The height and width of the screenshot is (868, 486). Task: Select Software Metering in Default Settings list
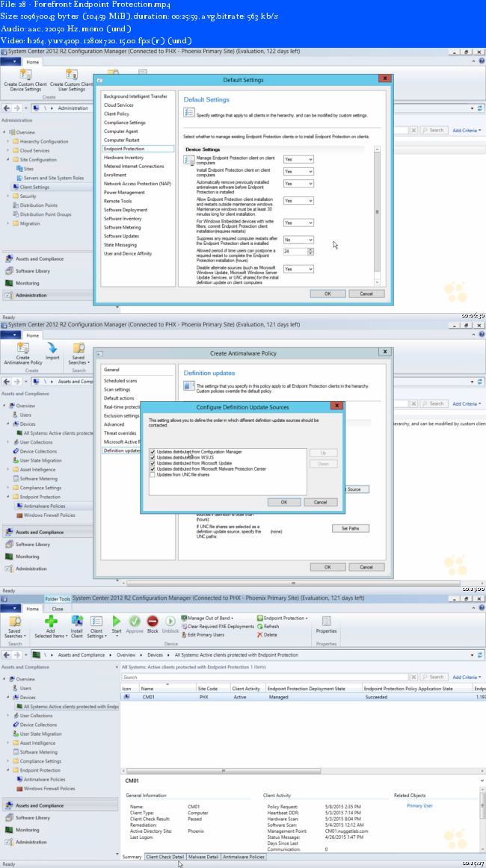pyautogui.click(x=123, y=227)
